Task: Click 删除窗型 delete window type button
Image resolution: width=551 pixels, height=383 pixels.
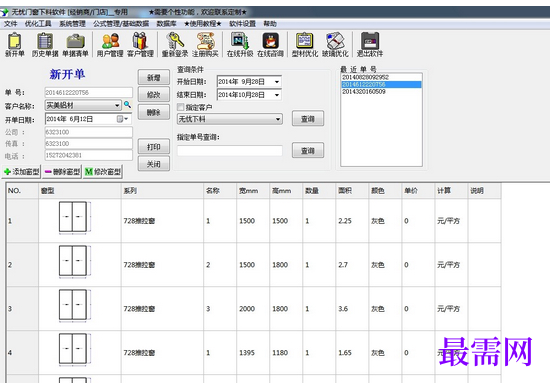Action: click(62, 172)
